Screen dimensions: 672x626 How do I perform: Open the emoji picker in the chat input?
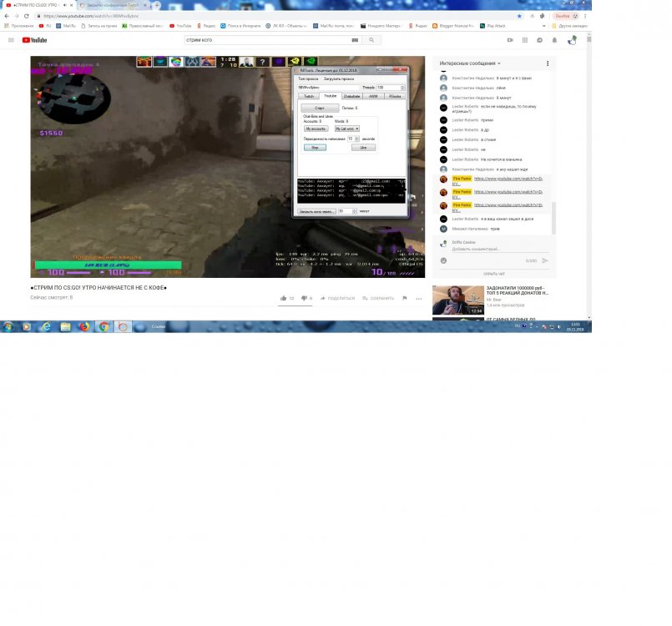point(443,260)
